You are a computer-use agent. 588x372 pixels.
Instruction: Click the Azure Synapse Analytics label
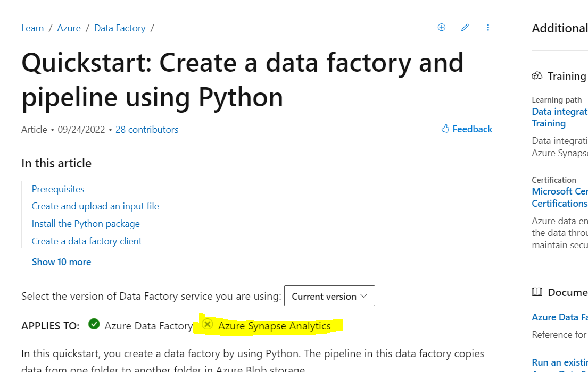pyautogui.click(x=275, y=326)
